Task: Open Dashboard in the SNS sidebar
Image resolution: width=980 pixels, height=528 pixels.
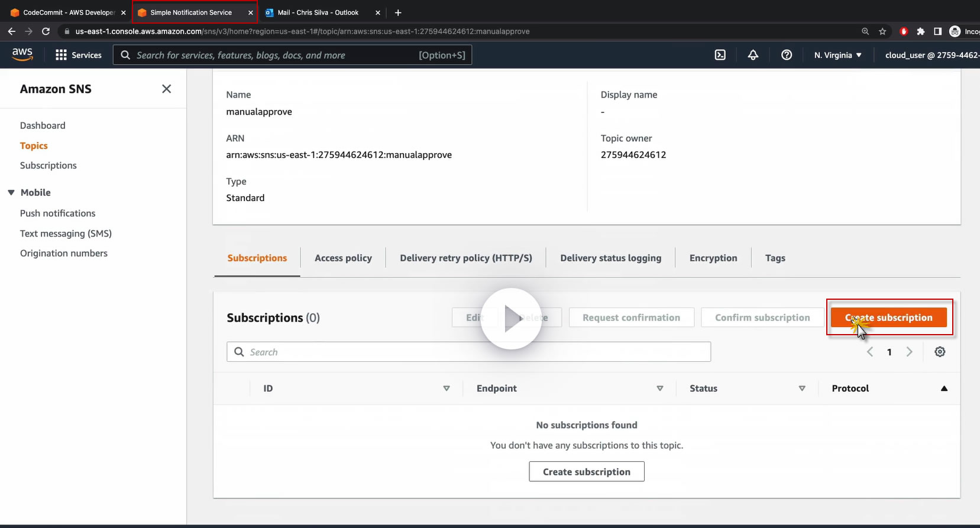Action: point(43,125)
